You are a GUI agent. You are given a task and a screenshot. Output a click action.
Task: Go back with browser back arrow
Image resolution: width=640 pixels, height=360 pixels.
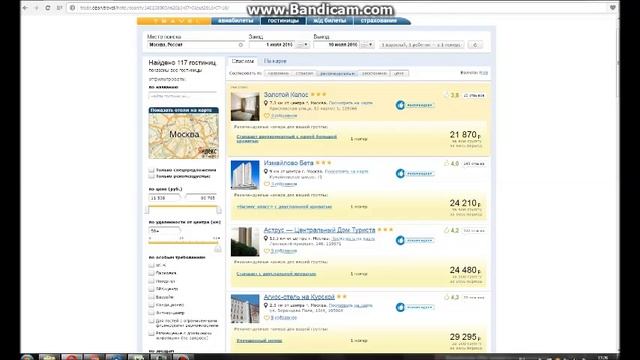coord(26,8)
